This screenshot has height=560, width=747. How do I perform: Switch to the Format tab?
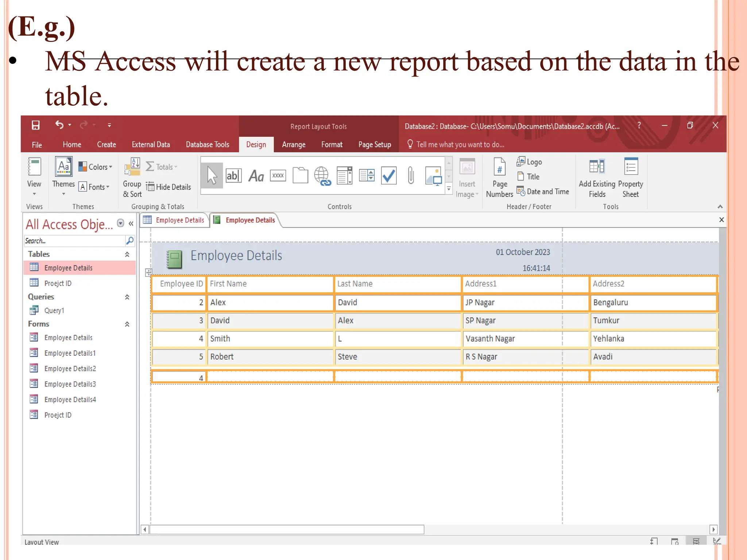(x=332, y=145)
